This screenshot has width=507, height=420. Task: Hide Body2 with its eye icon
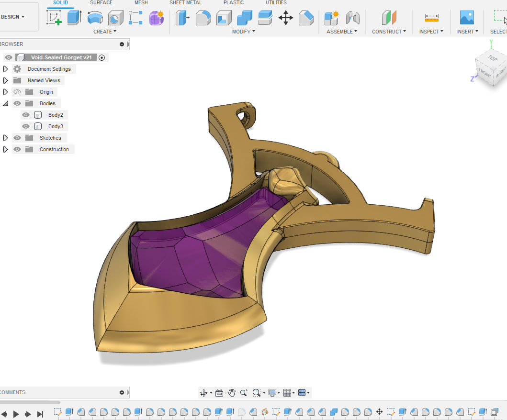[26, 115]
